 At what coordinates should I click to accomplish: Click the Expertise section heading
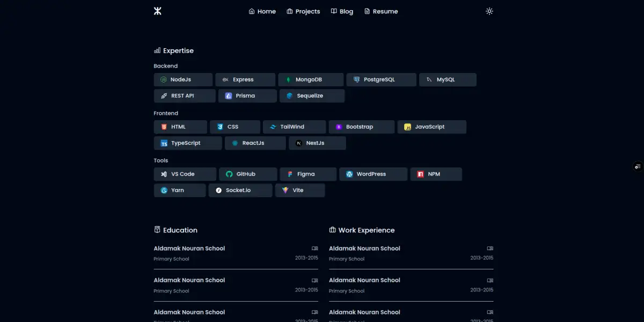[173, 50]
